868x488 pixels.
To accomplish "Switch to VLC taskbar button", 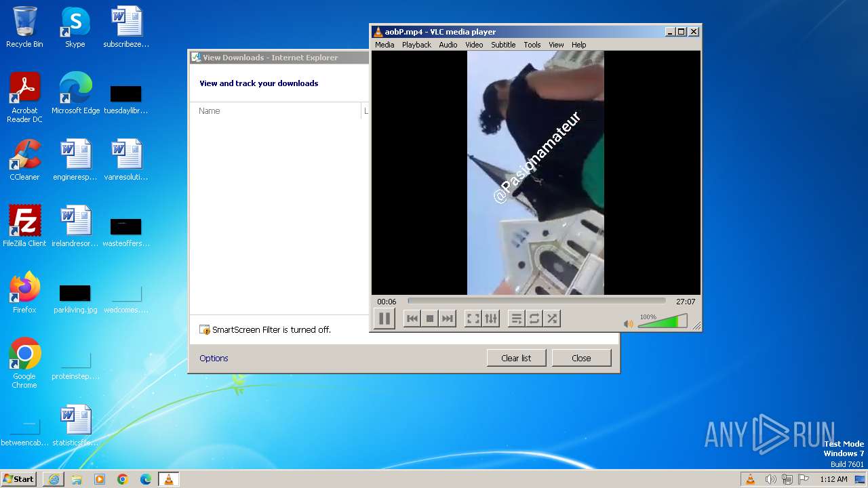I will pyautogui.click(x=169, y=479).
